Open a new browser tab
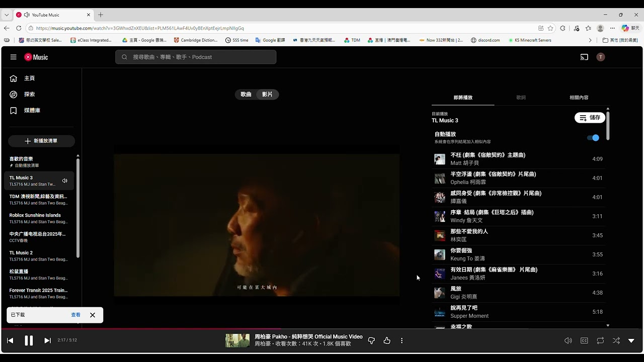The height and width of the screenshot is (362, 644). [101, 15]
